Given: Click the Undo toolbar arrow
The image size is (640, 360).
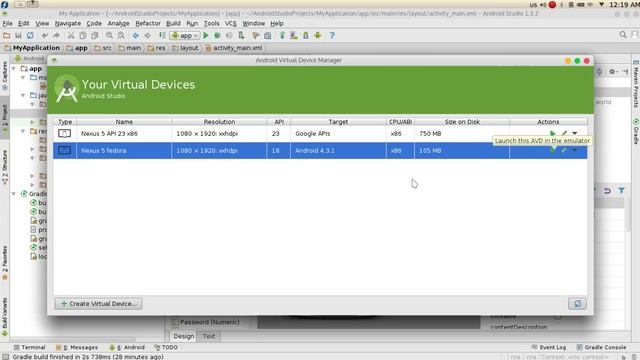Looking at the screenshot, I should 44,36.
